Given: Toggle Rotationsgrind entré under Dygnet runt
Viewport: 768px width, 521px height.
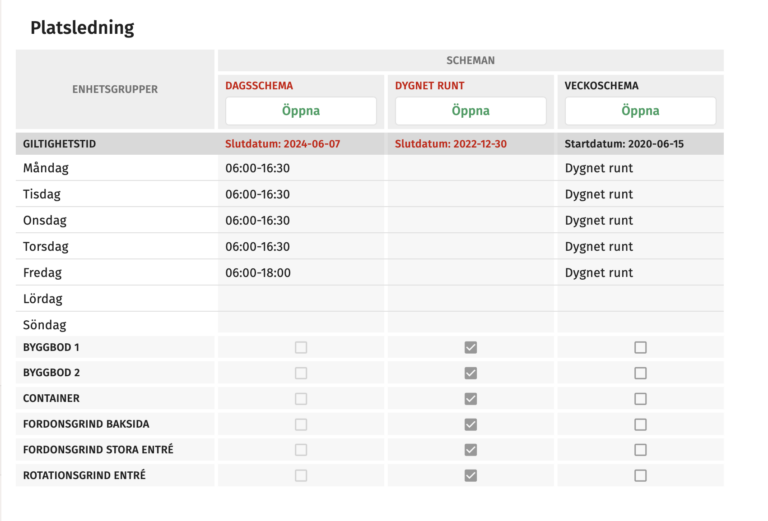Looking at the screenshot, I should click(471, 476).
